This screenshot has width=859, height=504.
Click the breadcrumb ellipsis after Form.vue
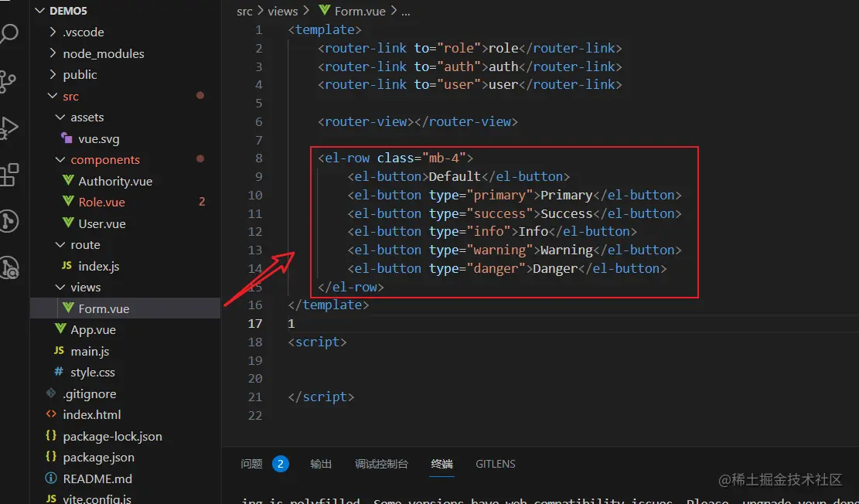pos(406,11)
